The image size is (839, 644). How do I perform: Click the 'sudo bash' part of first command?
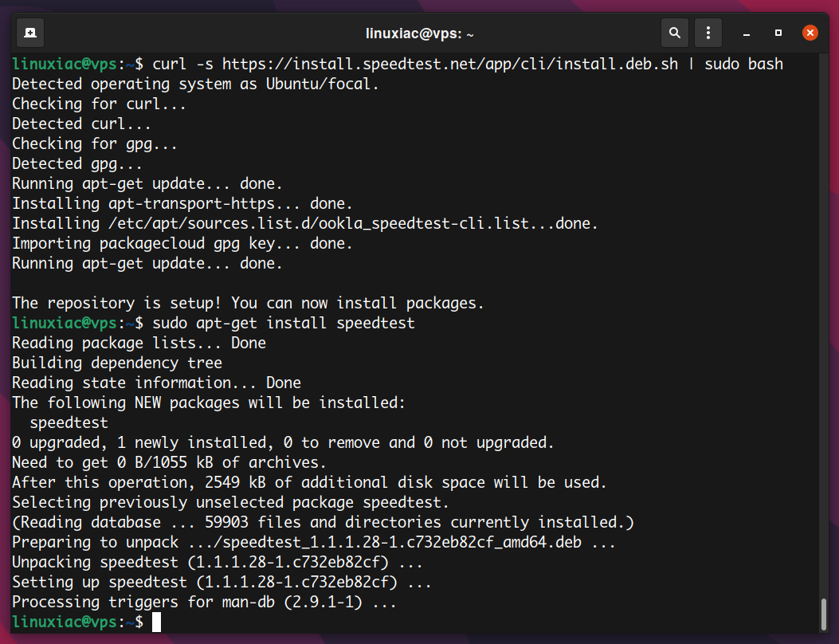click(x=743, y=65)
